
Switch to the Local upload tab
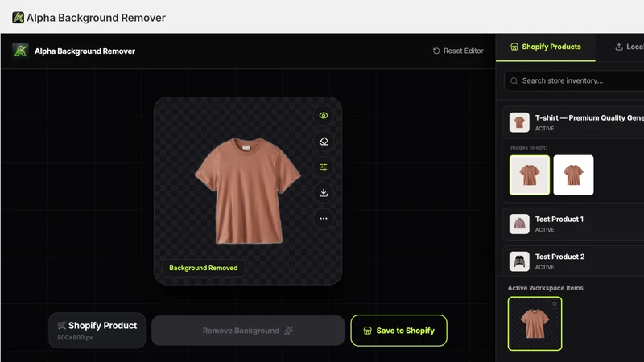[x=629, y=47]
